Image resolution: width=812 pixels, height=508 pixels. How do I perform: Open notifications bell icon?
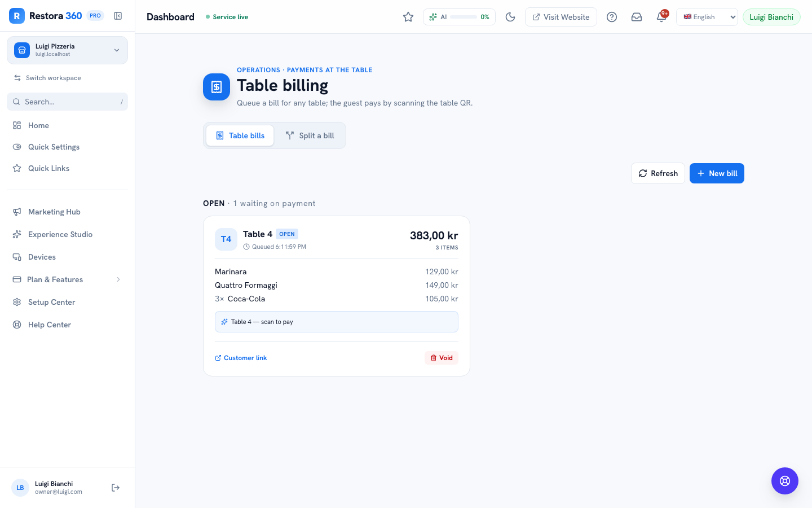pyautogui.click(x=661, y=17)
